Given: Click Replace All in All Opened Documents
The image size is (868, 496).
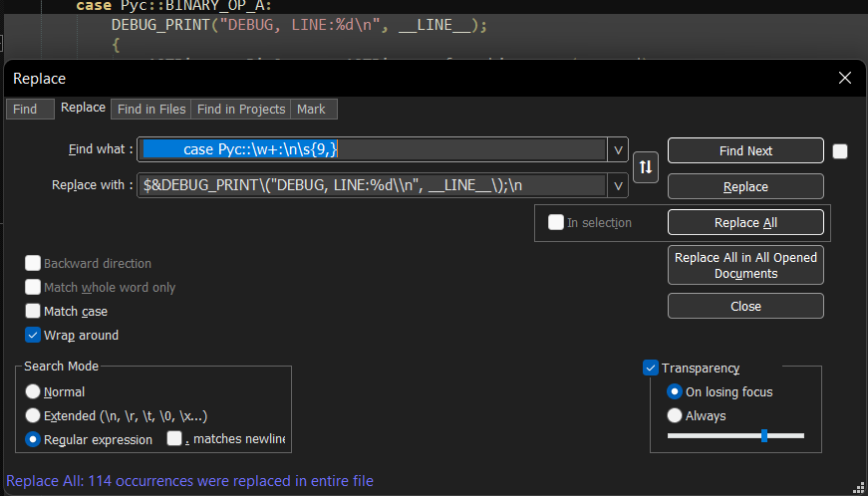Looking at the screenshot, I should (745, 265).
